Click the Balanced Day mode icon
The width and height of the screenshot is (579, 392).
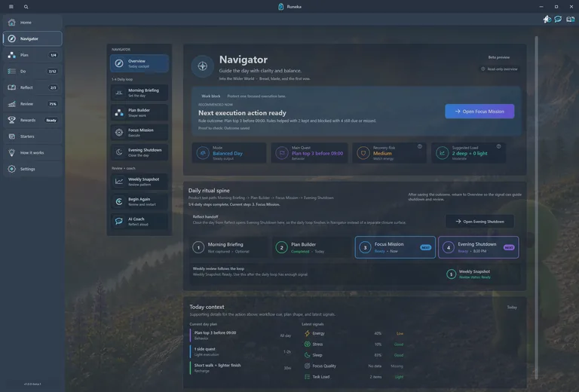pyautogui.click(x=203, y=153)
